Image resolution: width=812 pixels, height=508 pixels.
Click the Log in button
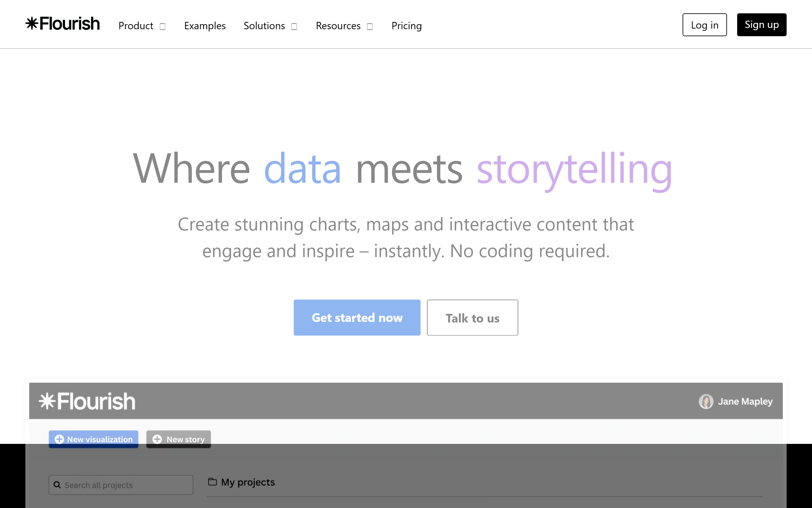pos(704,25)
